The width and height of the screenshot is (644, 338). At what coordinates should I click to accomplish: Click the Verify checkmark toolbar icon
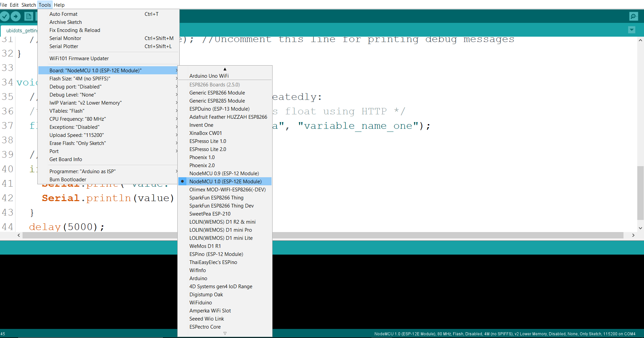tap(5, 16)
